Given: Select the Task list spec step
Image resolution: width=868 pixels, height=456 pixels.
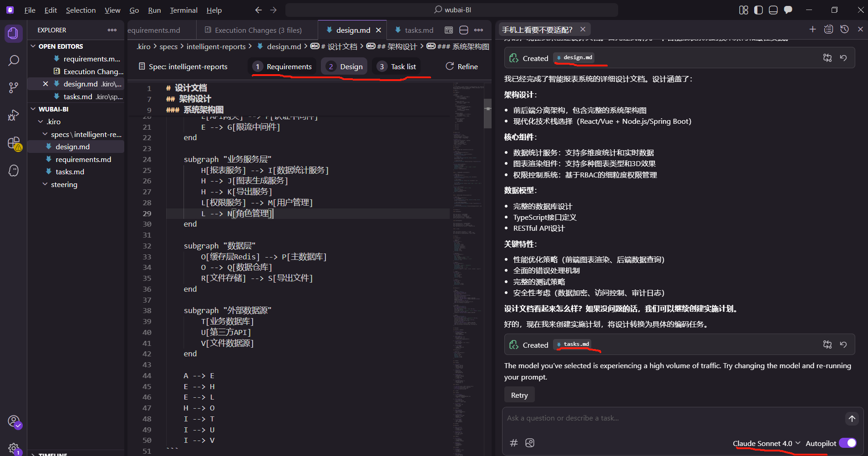Looking at the screenshot, I should click(x=397, y=66).
